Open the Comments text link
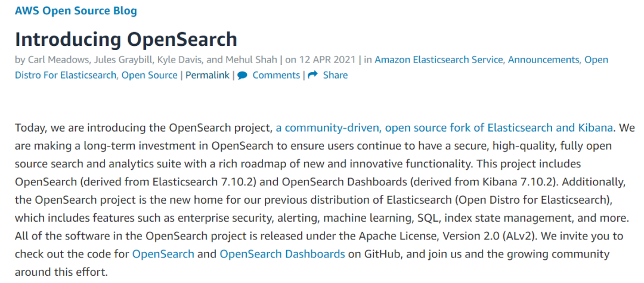The image size is (644, 283). click(x=275, y=75)
